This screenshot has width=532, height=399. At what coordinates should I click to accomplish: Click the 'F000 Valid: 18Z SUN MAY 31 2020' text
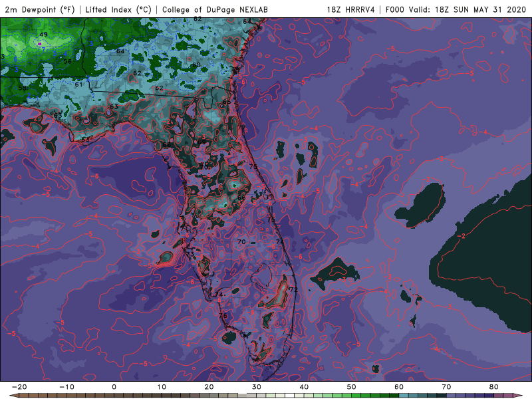coord(456,10)
